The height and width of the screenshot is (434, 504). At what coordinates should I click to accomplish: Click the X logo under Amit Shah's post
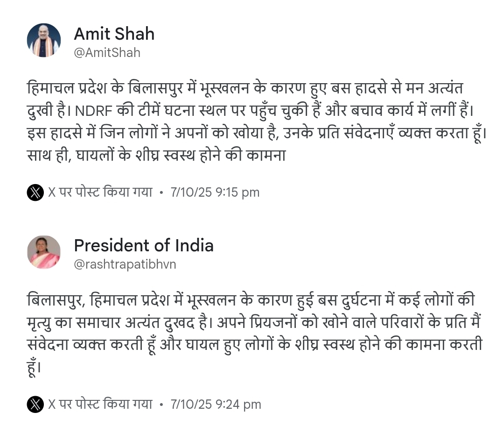[35, 192]
